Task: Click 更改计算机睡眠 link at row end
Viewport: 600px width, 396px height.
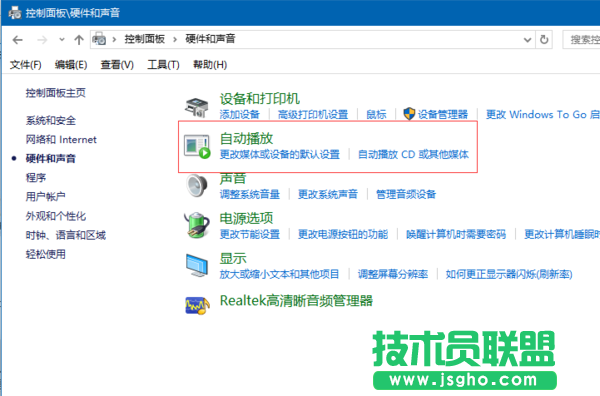Action: 562,234
